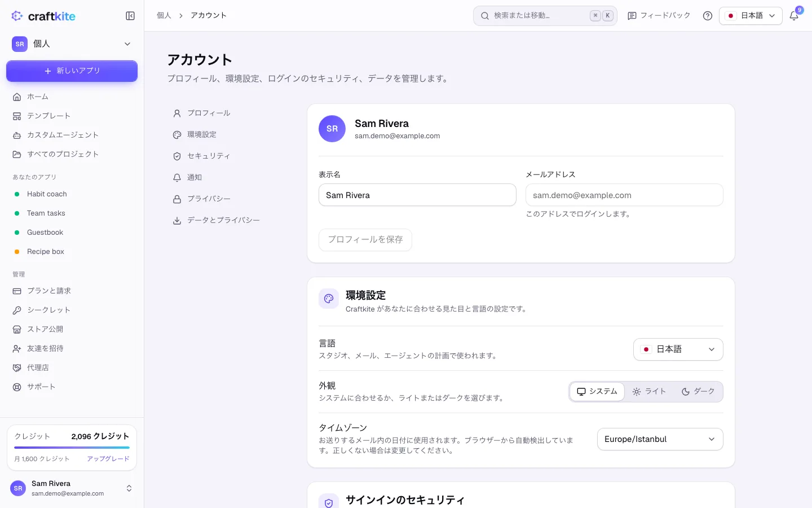Click the サポート lifebuoy icon
This screenshot has height=508, width=812.
click(x=17, y=387)
